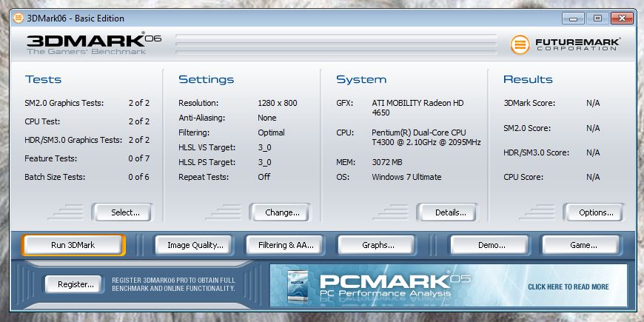Click the SM2.0 Graphics Tests count

coord(139,103)
